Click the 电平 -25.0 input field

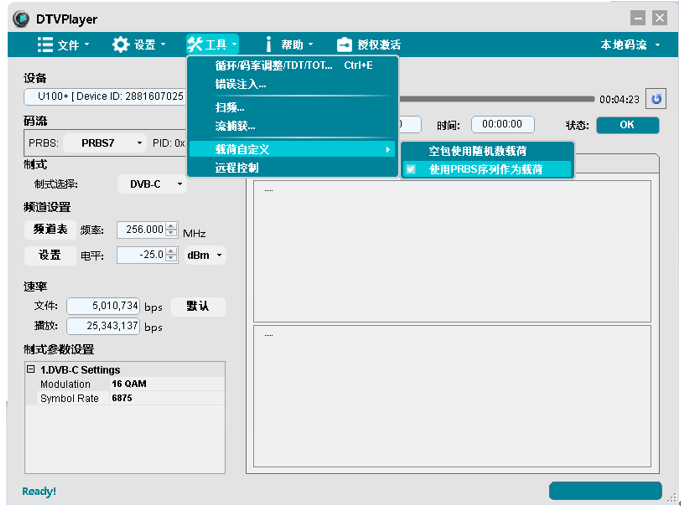tap(141, 255)
